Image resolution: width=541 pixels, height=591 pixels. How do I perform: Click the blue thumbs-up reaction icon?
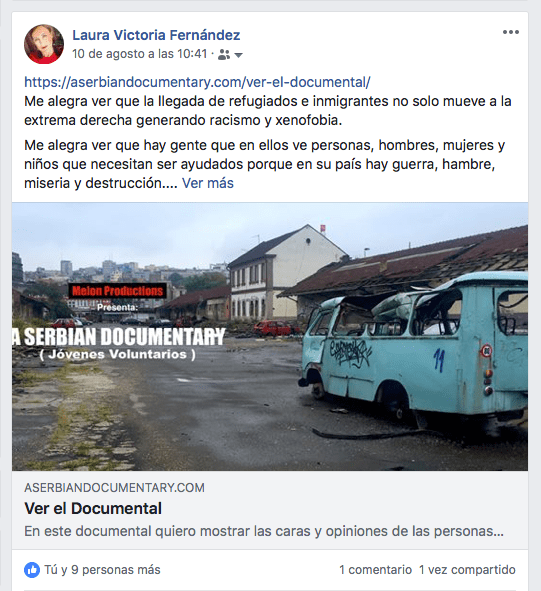click(32, 570)
